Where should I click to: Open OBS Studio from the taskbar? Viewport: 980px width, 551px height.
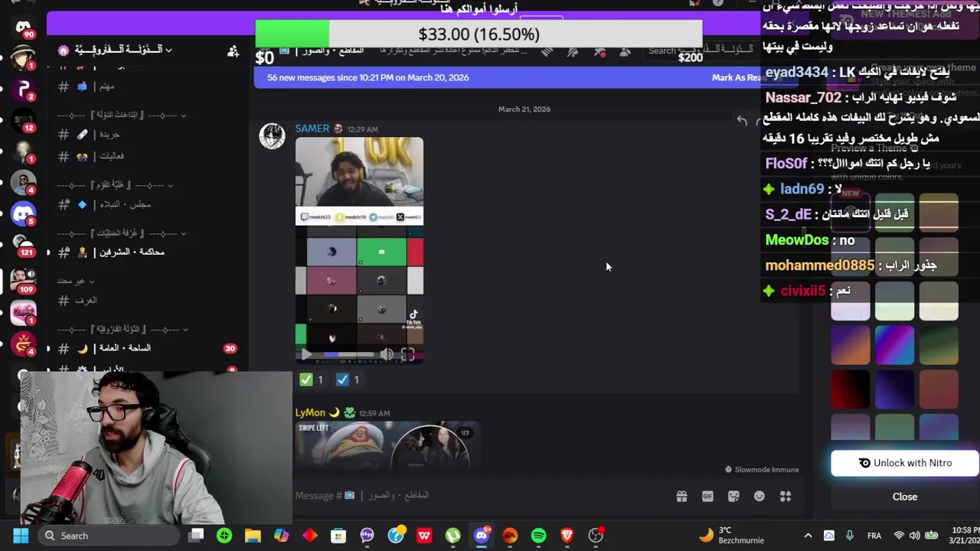[596, 536]
